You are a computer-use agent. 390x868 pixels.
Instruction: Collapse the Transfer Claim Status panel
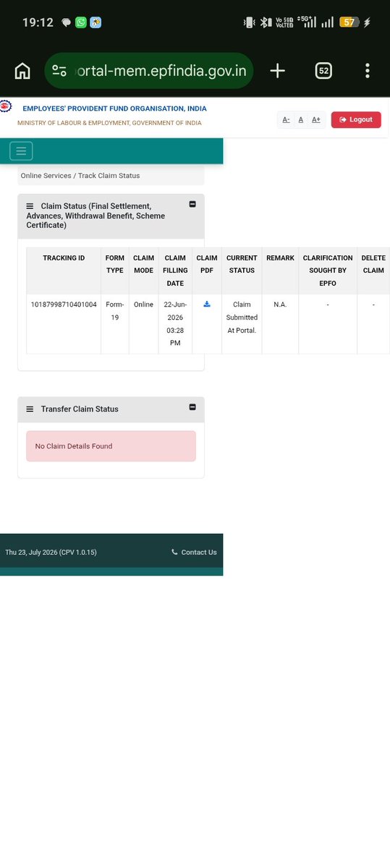coord(192,407)
